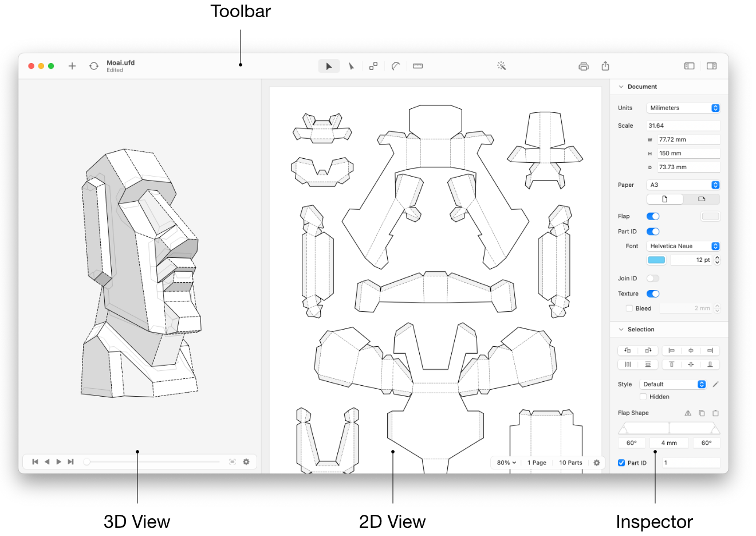Click the flip flap shape icon

tap(688, 413)
